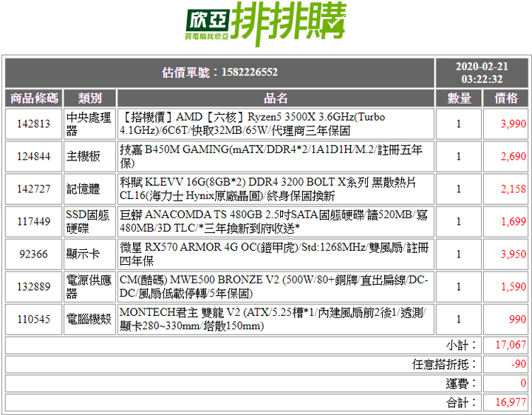This screenshot has width=532, height=415.
Task: Click the price 990
Action: (517, 320)
